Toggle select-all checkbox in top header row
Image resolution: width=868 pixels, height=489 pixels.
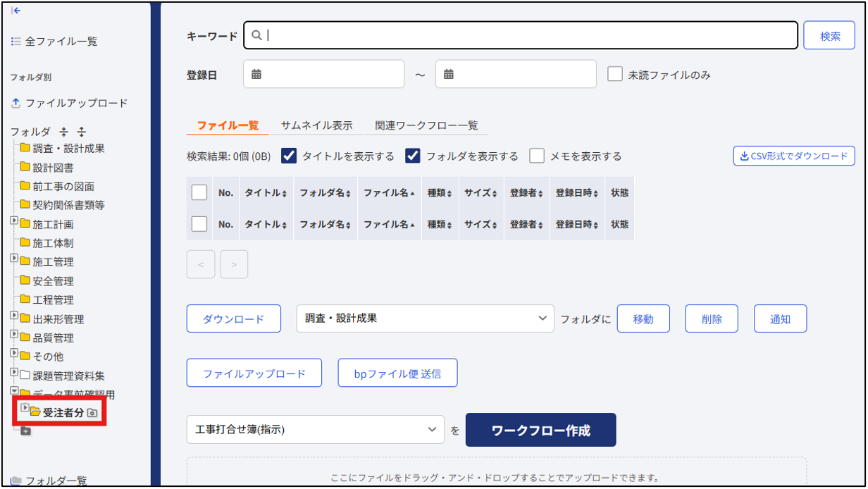[x=199, y=192]
